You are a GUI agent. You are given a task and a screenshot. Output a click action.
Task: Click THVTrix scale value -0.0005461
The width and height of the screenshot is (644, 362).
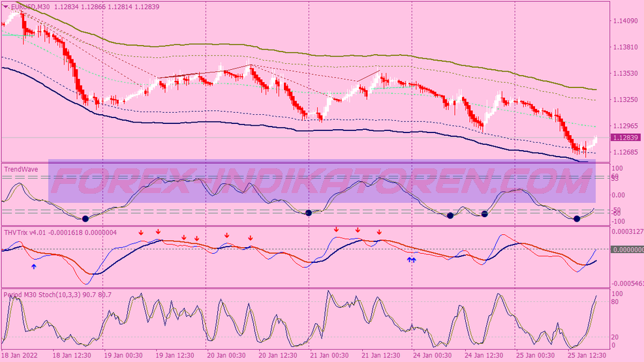[628, 284]
